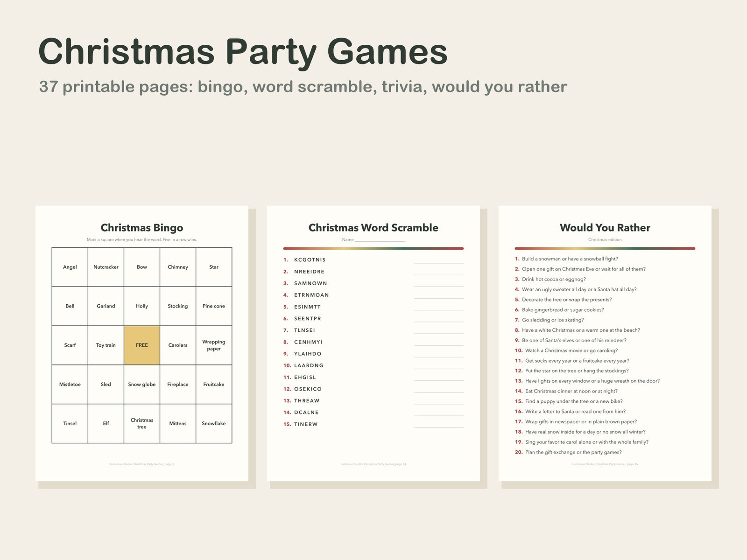Image resolution: width=747 pixels, height=560 pixels.
Task: Click the Mistletoe bingo square
Action: click(x=70, y=385)
